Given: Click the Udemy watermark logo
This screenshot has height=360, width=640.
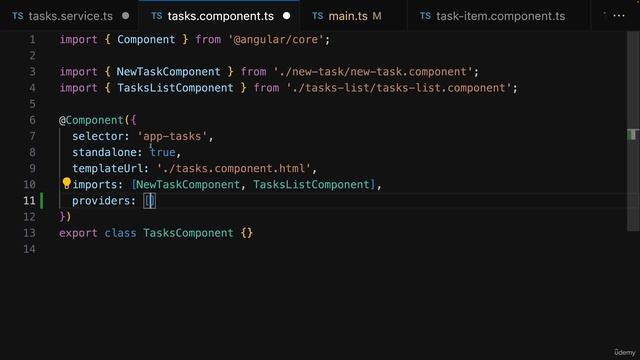Looking at the screenshot, I should point(624,352).
